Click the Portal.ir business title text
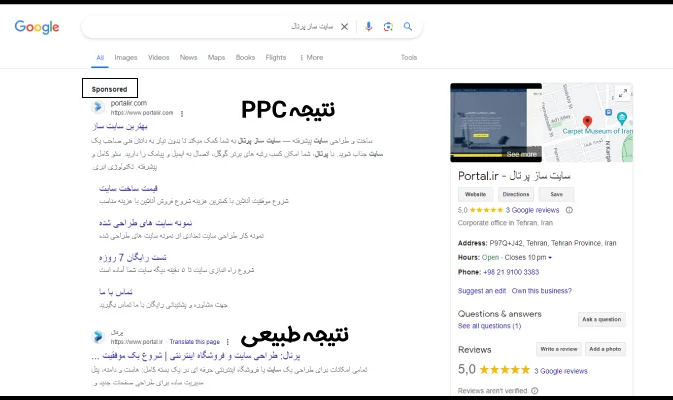 (514, 176)
